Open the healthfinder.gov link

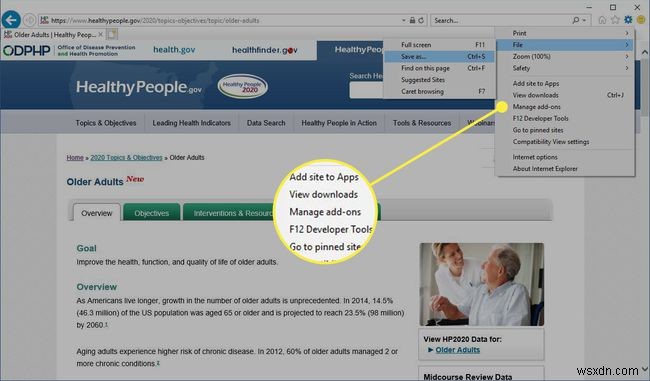264,50
